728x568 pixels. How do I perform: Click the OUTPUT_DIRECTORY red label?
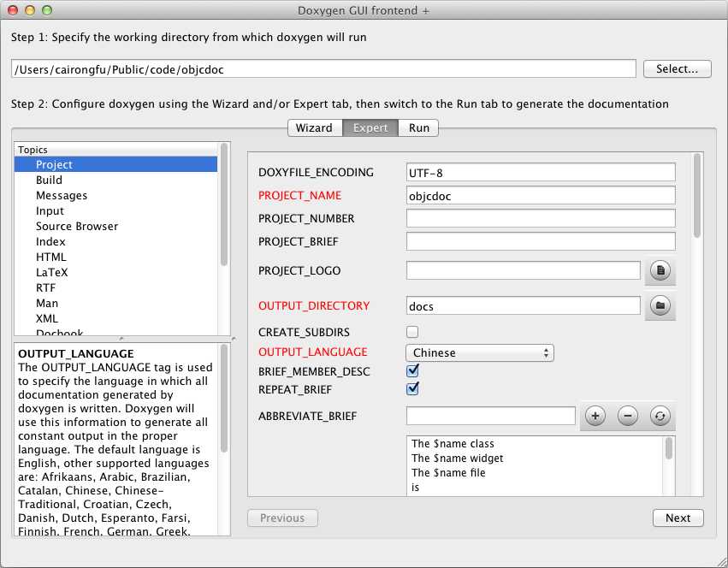[x=314, y=305]
